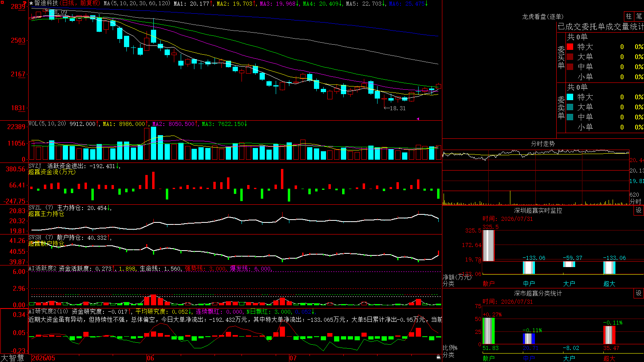Click the (日线, 前复权) period label

click(x=79, y=3)
